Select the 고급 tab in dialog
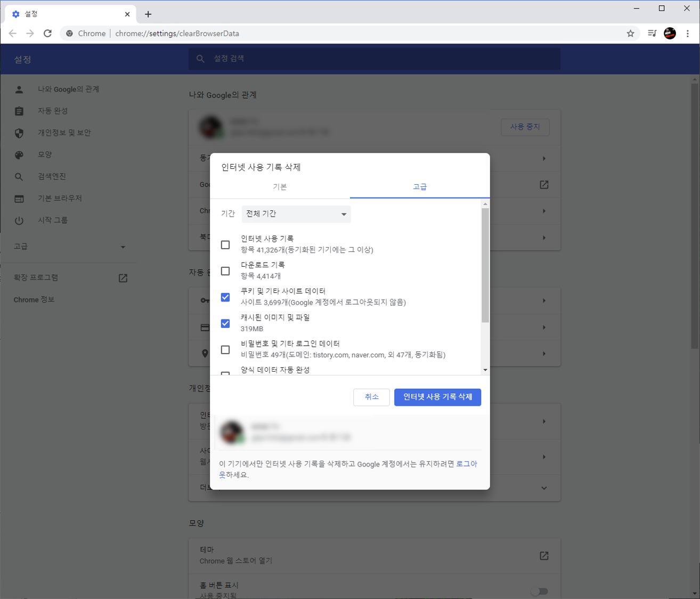The image size is (700, 599). 420,187
